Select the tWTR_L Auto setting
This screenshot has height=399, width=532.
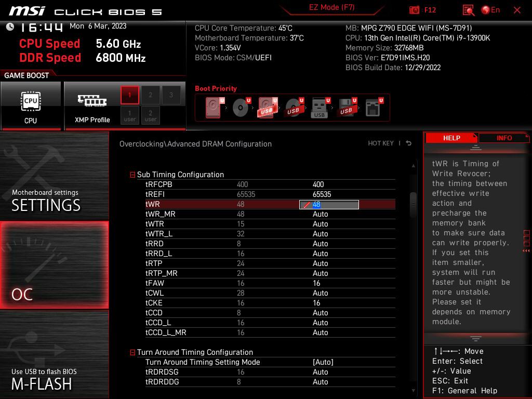pos(320,234)
